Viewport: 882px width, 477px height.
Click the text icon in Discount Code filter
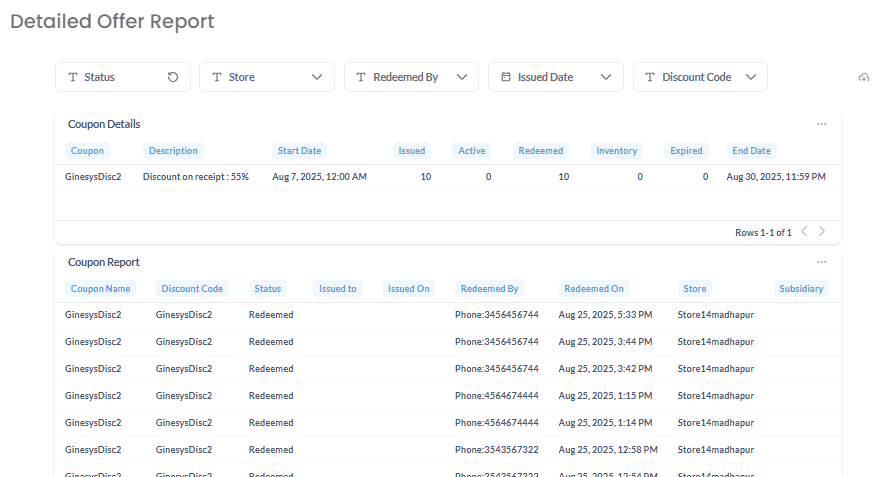650,77
